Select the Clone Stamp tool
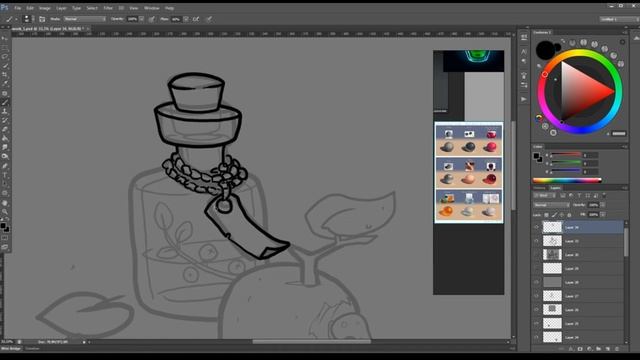The image size is (640, 360). coord(5,111)
